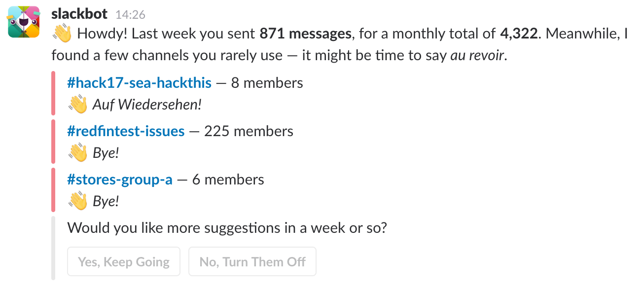Click the 14:26 message timestamp
This screenshot has width=644, height=292.
(130, 15)
